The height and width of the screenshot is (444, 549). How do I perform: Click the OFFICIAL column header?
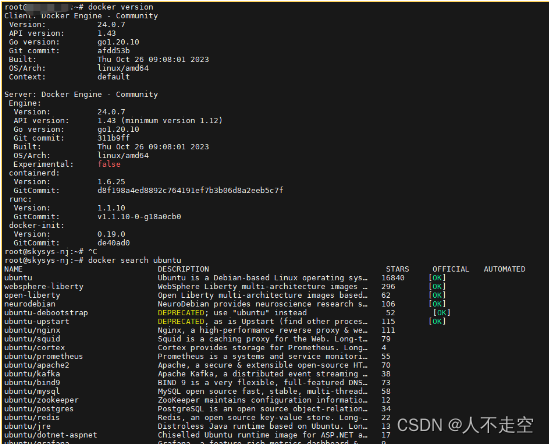click(451, 269)
